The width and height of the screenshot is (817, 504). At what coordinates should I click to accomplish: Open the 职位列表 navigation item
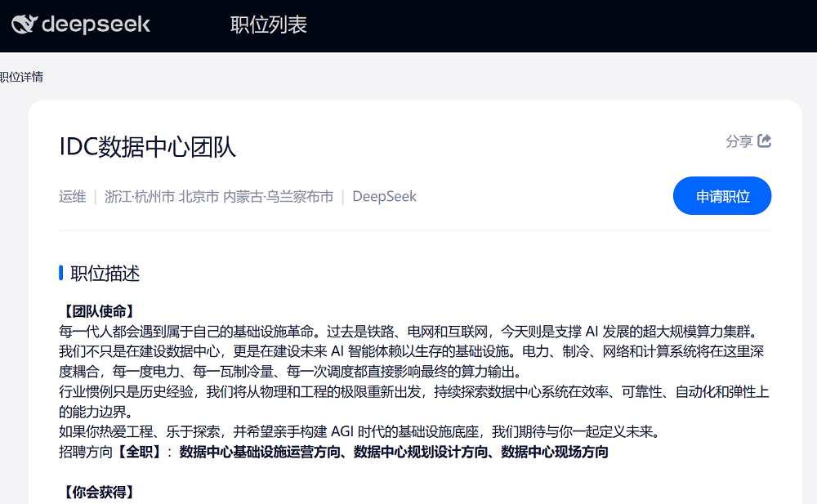click(x=269, y=25)
